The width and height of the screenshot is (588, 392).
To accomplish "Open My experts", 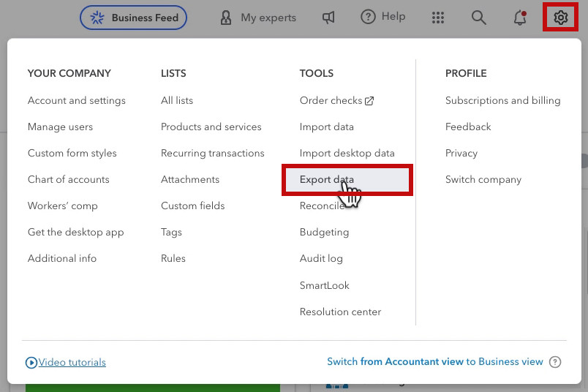I will coord(258,18).
